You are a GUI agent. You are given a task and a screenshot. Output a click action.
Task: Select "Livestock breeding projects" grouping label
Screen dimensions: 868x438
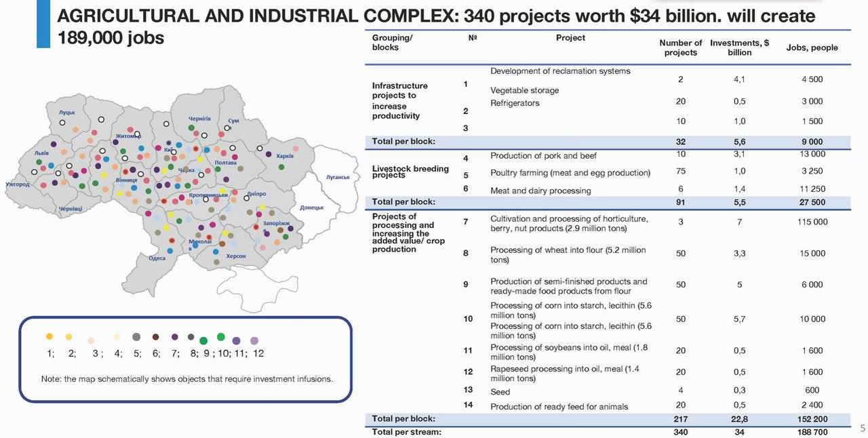pyautogui.click(x=410, y=172)
